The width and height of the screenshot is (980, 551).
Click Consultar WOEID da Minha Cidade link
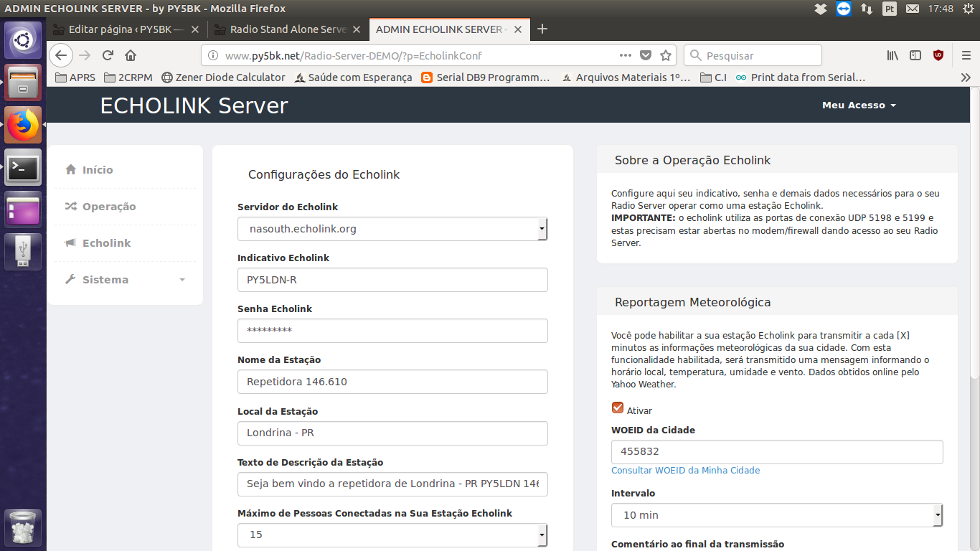[x=685, y=471]
